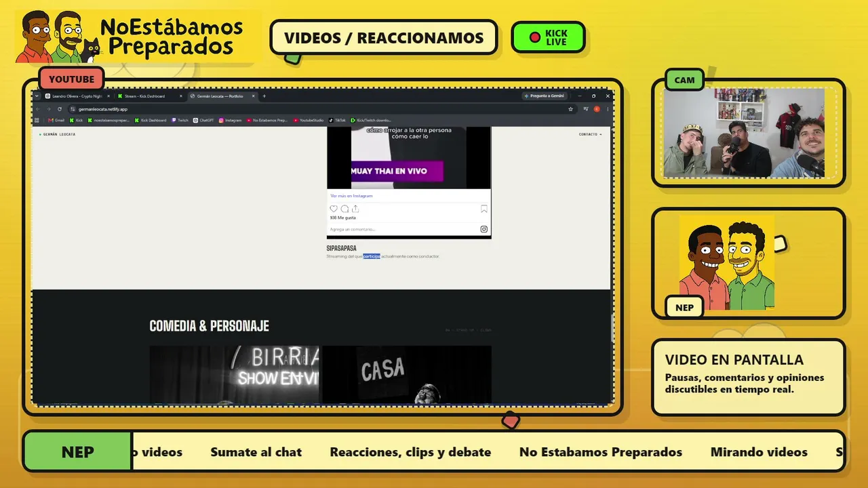Screen dimensions: 868x488
Task: Click the GERMÁN LEOCATA site logo
Action: (x=58, y=134)
